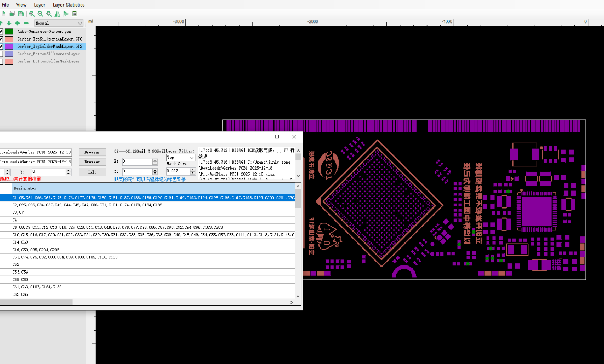This screenshot has width=604, height=364.
Task: Click the Mark Size spinner arrows
Action: [192, 171]
